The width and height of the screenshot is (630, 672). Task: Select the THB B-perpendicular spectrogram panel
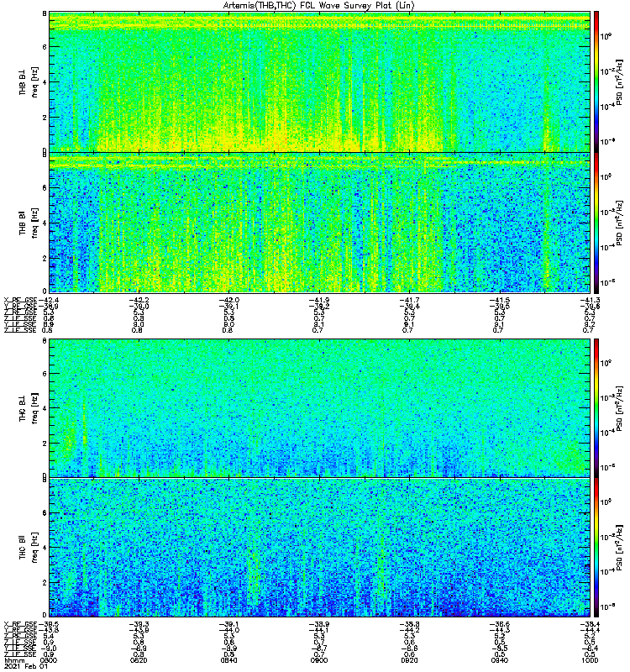tap(320, 81)
